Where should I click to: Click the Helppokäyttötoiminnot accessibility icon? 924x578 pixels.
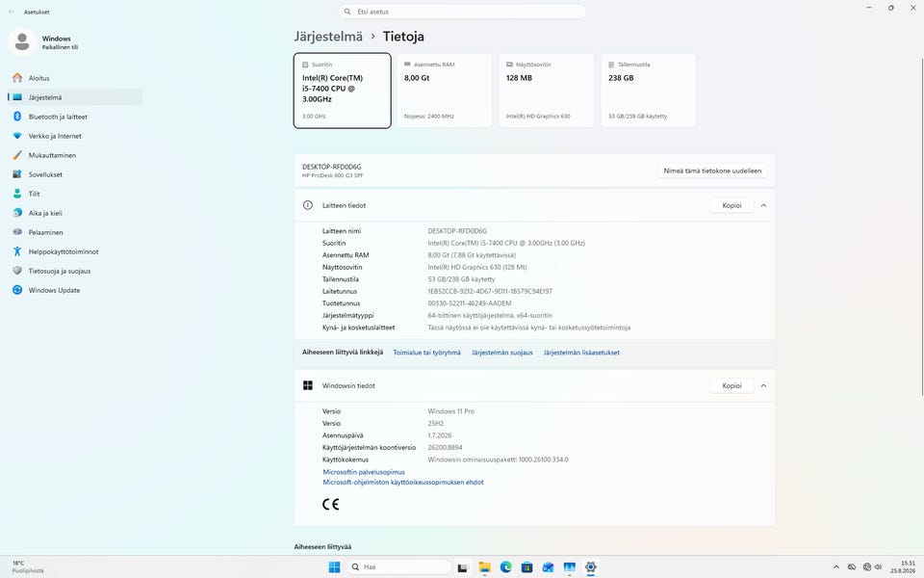coord(17,251)
